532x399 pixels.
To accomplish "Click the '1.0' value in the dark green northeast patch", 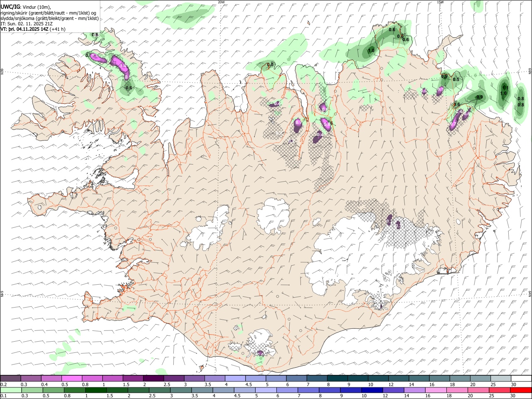I will (x=371, y=50).
